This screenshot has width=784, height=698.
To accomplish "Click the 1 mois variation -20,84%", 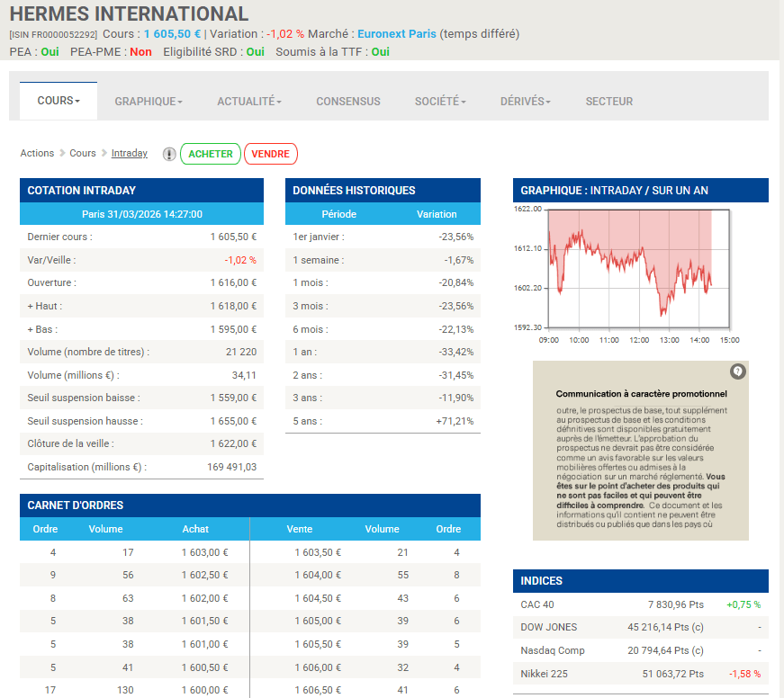I will tap(456, 282).
